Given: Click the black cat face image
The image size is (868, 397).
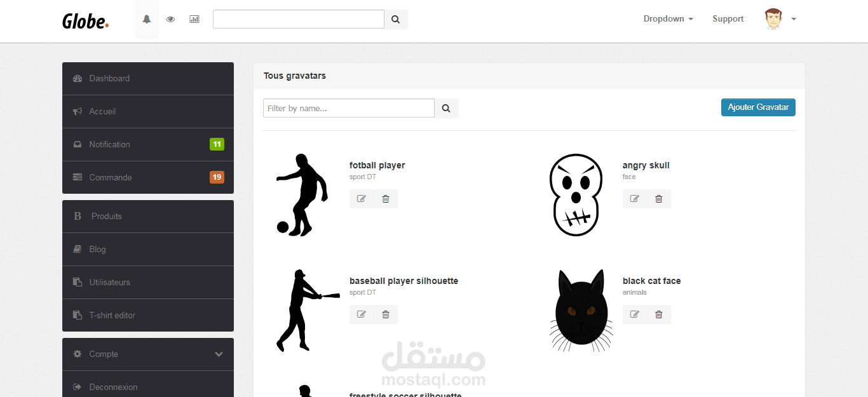Looking at the screenshot, I should [581, 311].
